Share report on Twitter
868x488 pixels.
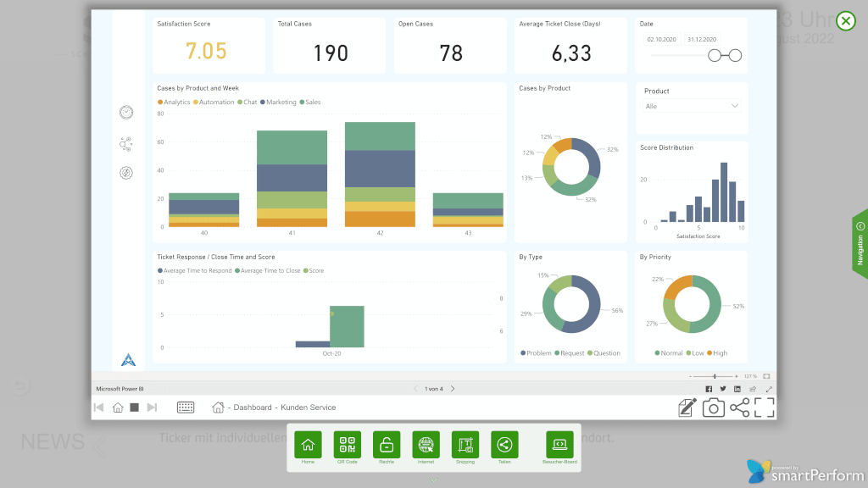tap(723, 389)
